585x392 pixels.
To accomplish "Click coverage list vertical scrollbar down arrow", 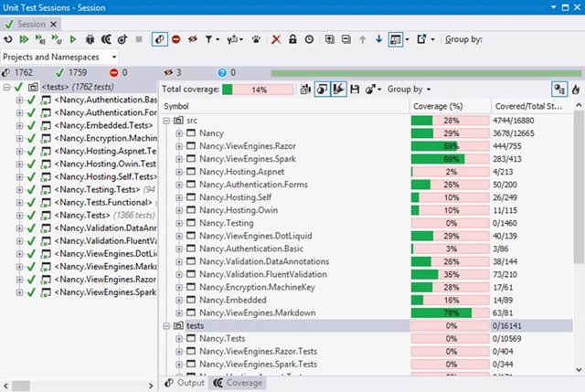I will click(x=579, y=370).
